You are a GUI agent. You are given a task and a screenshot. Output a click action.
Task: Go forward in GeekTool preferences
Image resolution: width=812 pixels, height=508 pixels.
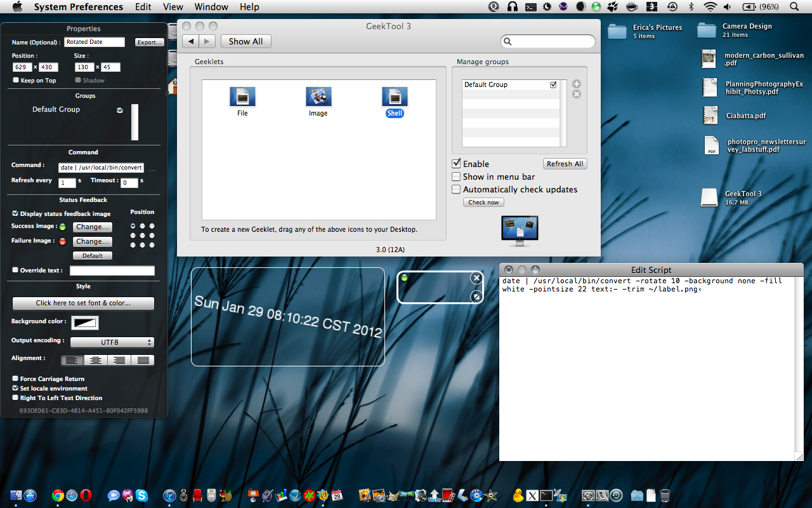pos(207,41)
